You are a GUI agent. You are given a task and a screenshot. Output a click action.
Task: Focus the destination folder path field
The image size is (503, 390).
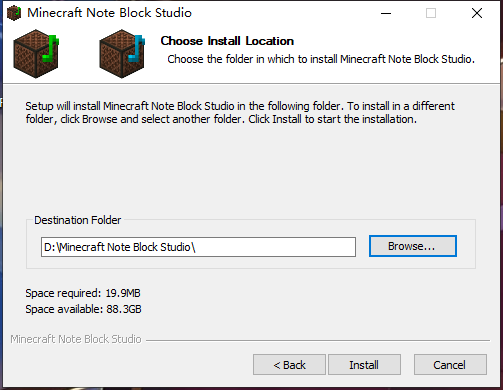point(198,247)
